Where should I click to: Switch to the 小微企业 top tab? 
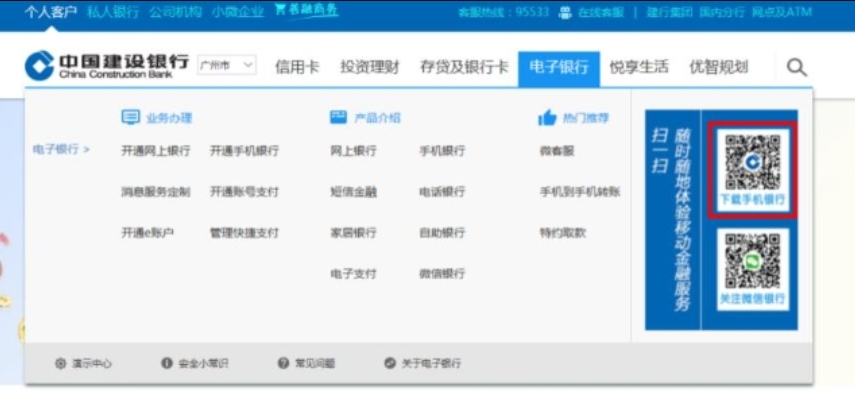(x=238, y=12)
